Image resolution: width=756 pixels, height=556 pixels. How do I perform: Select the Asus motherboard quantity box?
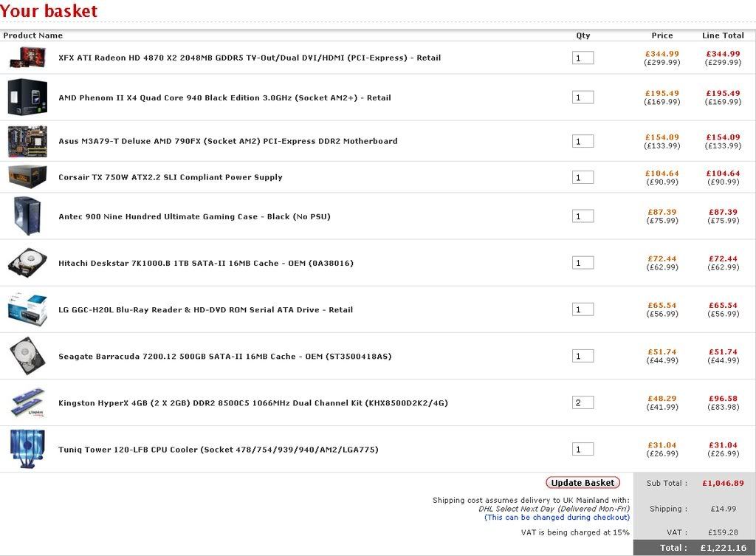(x=583, y=141)
